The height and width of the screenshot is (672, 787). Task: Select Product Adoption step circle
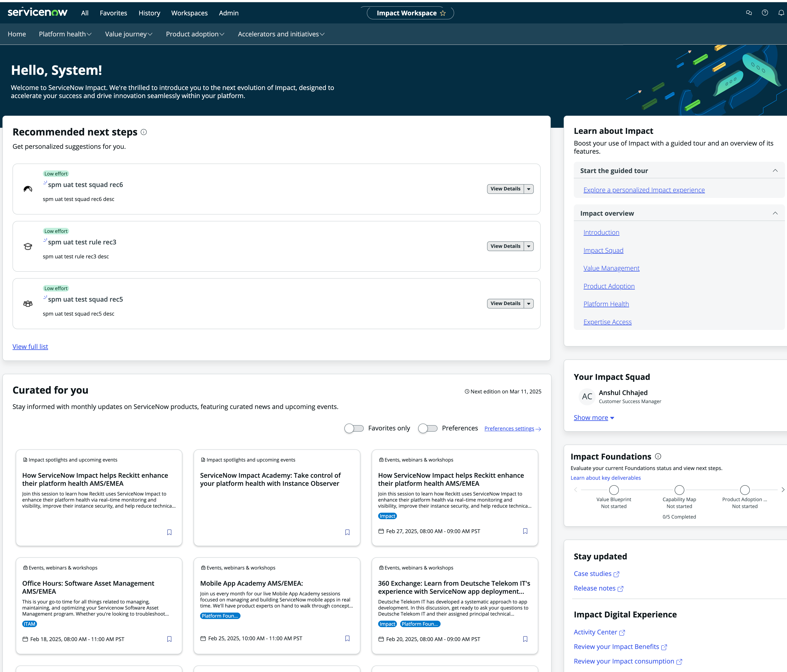pyautogui.click(x=745, y=490)
